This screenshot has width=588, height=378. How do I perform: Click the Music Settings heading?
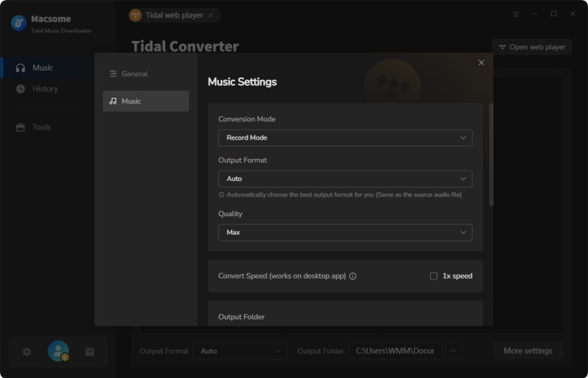click(242, 82)
